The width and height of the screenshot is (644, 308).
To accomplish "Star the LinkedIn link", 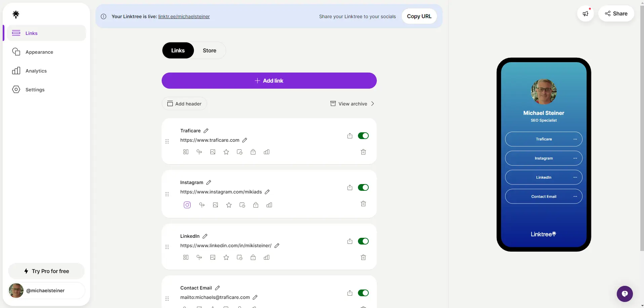I will (226, 257).
